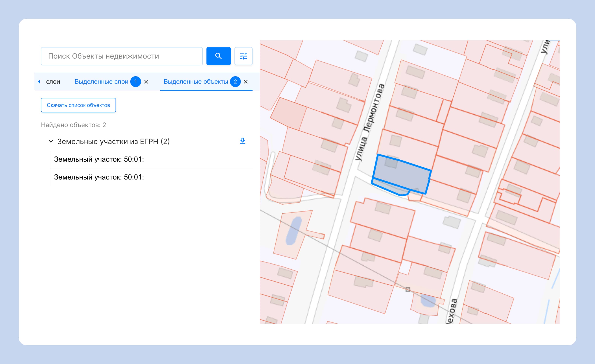595x364 pixels.
Task: Click the badge number 2 on Выделенные объекты
Action: tap(235, 81)
